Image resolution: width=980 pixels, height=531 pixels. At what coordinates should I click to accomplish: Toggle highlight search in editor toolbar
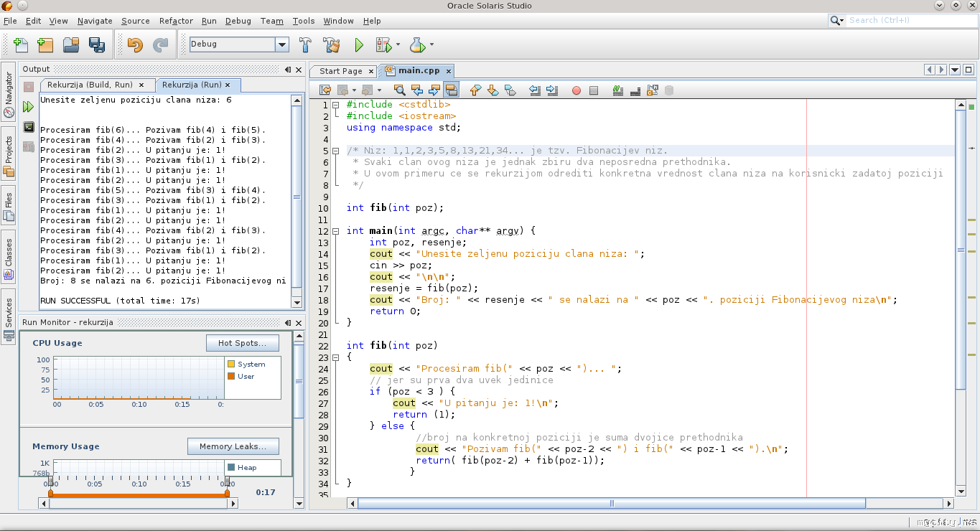click(x=452, y=90)
